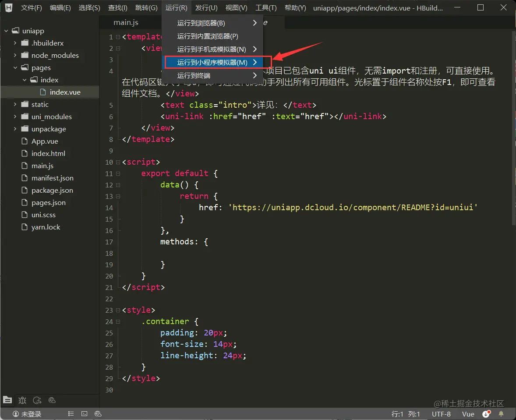This screenshot has width=516, height=420.
Task: Click the globe icon in sidebar bottom
Action: click(x=52, y=400)
